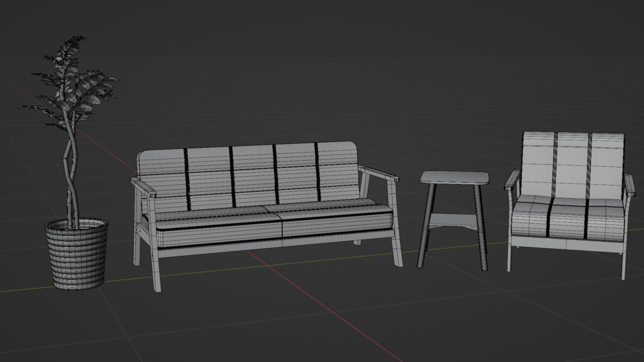Click the woven plant pot
Viewport: 644px width, 362px height.
tap(75, 251)
